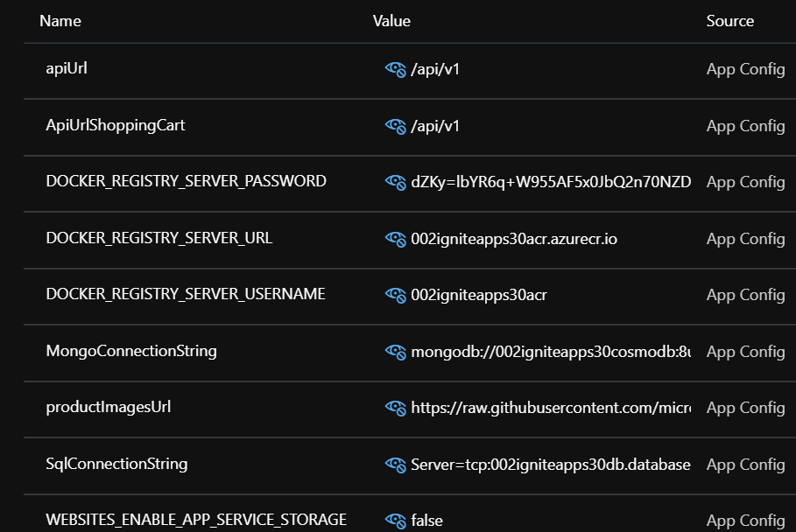Click the Source column header
Screen dimensions: 796x532
[730, 21]
